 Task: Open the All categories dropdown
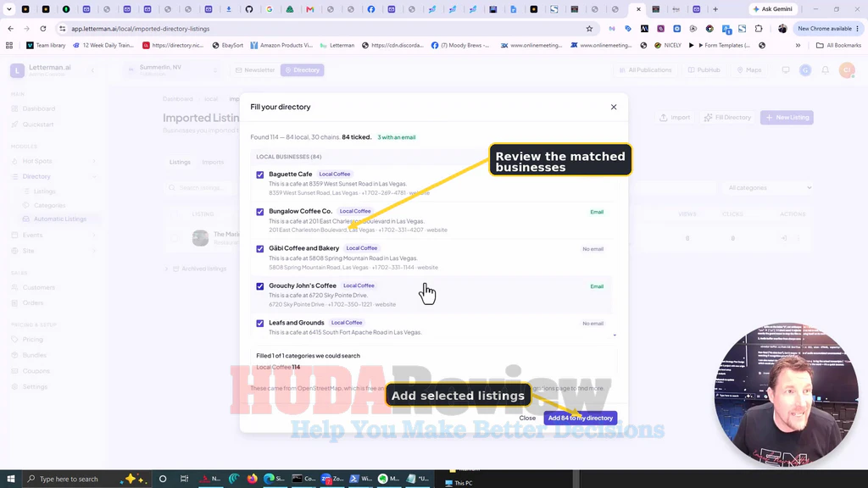click(770, 187)
